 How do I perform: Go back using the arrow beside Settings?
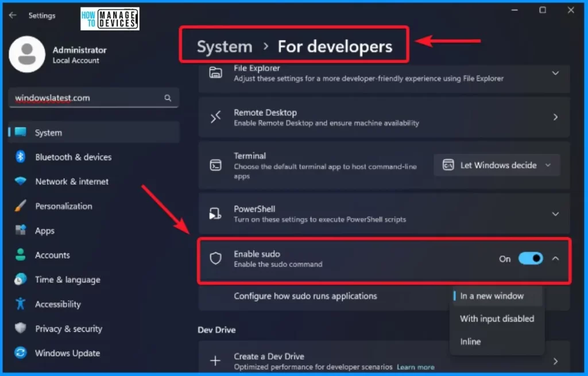point(13,15)
